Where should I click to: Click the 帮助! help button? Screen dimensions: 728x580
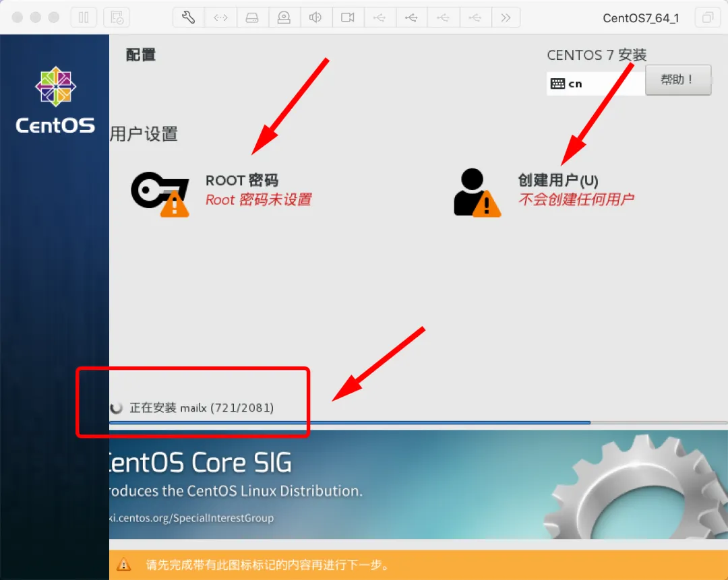[x=678, y=79]
